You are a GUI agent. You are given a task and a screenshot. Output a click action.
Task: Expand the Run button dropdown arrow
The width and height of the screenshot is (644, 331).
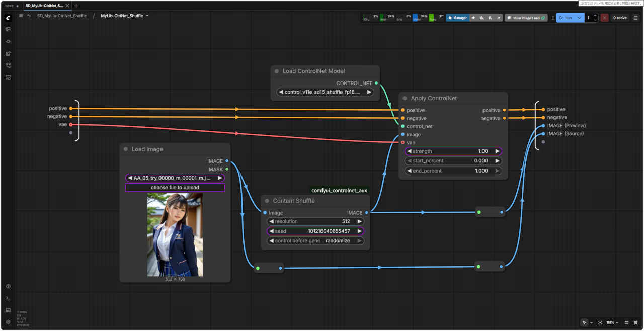coord(580,18)
